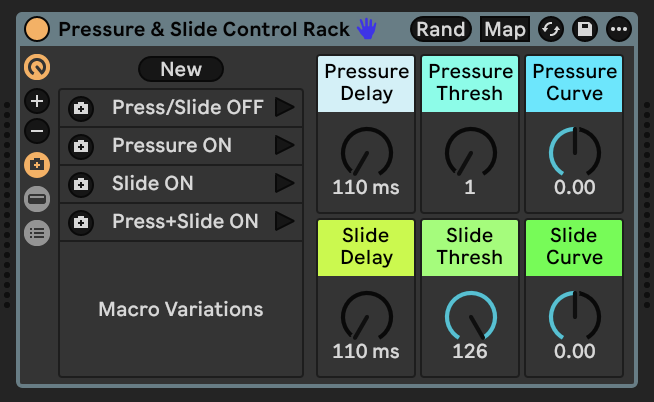The height and width of the screenshot is (402, 654).
Task: Enable macro Map mode
Action: pyautogui.click(x=505, y=29)
